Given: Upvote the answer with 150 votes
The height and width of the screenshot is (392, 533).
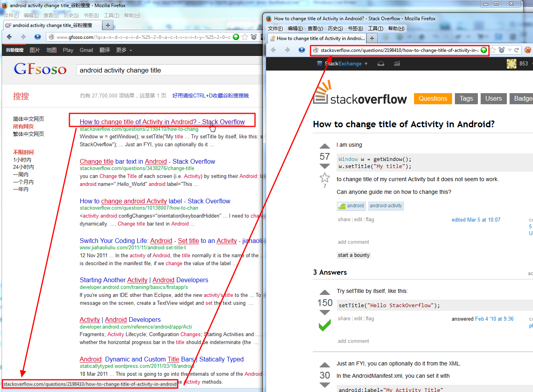Looking at the screenshot, I should point(325,292).
